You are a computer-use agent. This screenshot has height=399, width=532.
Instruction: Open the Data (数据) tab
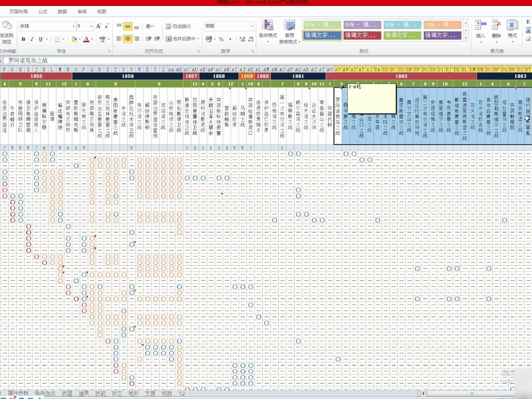tap(62, 11)
